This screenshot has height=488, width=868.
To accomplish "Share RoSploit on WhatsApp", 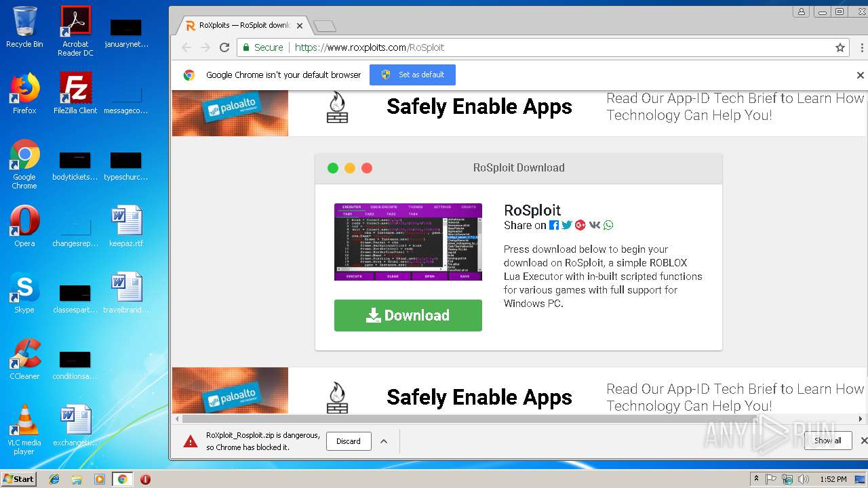I will click(608, 225).
